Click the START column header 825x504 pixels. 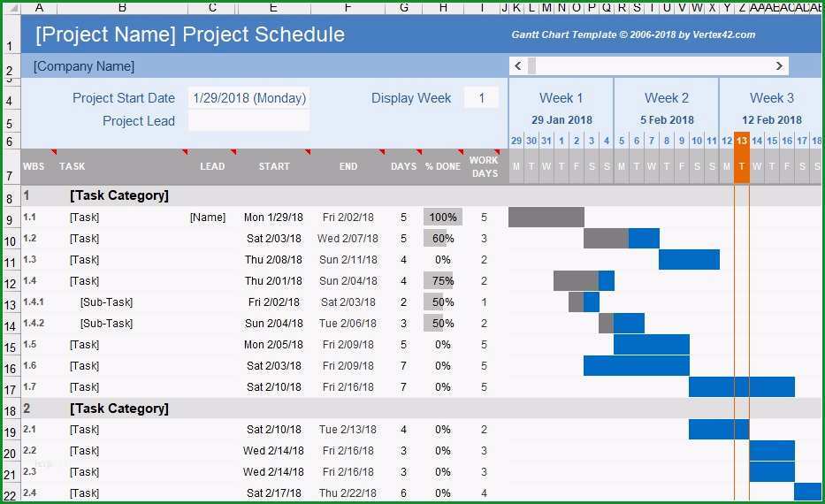(x=274, y=166)
